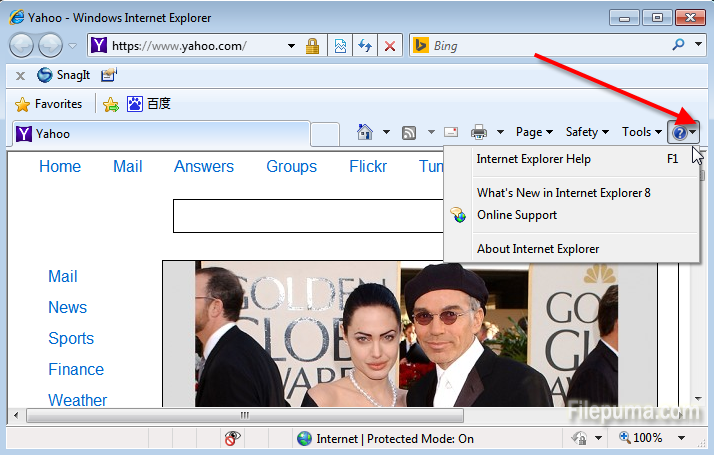714x455 pixels.
Task: Expand the Safety dropdown menu
Action: pyautogui.click(x=587, y=132)
